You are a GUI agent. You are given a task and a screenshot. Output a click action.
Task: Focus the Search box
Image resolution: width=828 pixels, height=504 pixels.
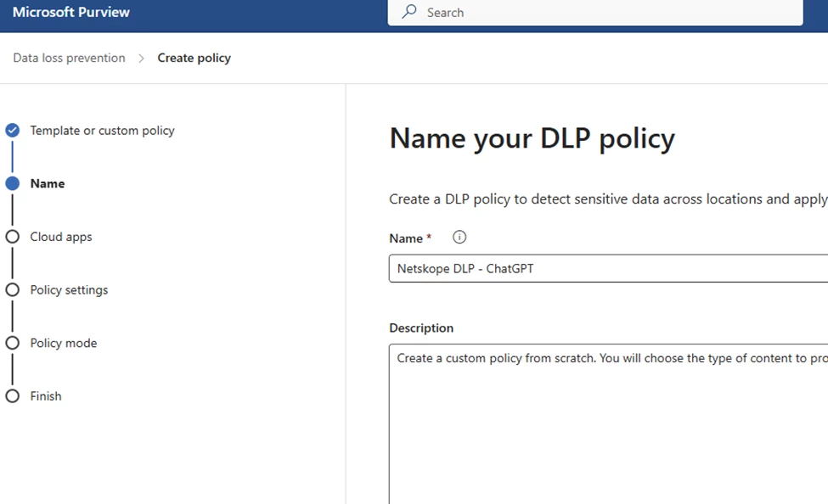click(595, 13)
